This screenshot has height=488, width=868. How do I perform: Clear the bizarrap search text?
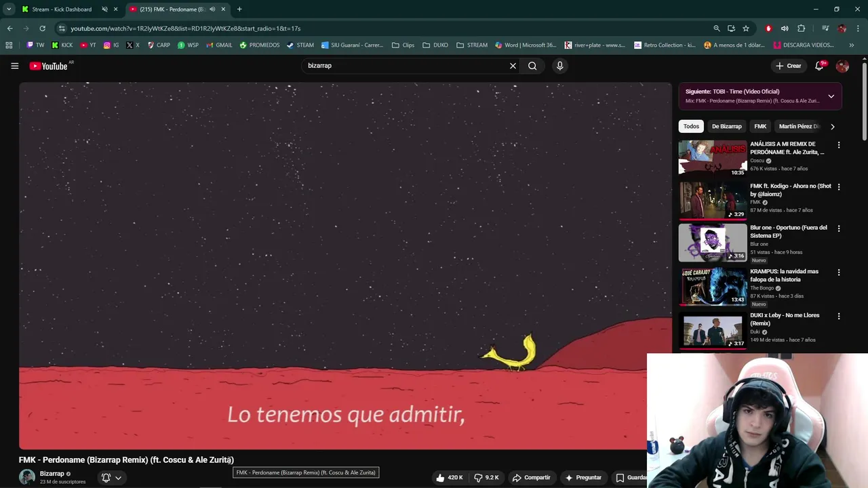[513, 66]
